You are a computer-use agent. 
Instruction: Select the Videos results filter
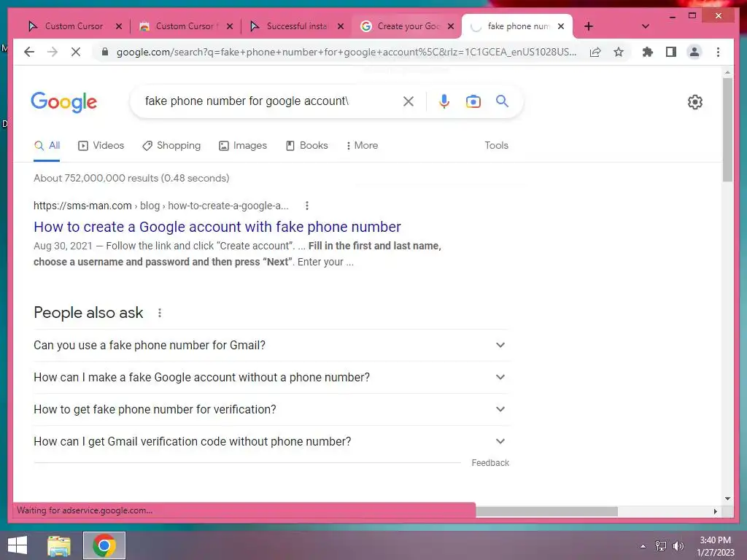(101, 146)
